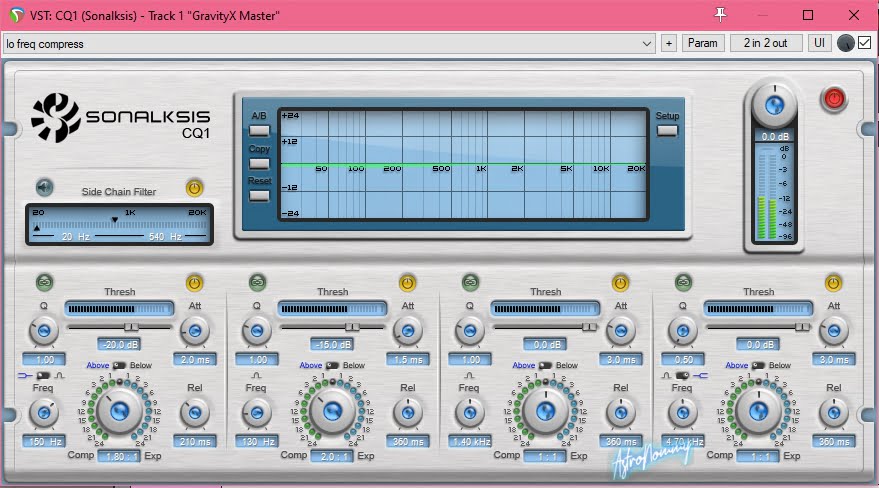Toggle the Side Chain Filter power button
The height and width of the screenshot is (488, 879).
[x=194, y=187]
